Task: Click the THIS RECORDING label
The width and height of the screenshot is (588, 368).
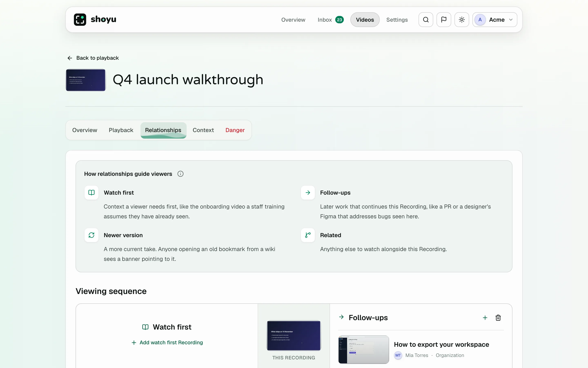Action: pyautogui.click(x=294, y=358)
